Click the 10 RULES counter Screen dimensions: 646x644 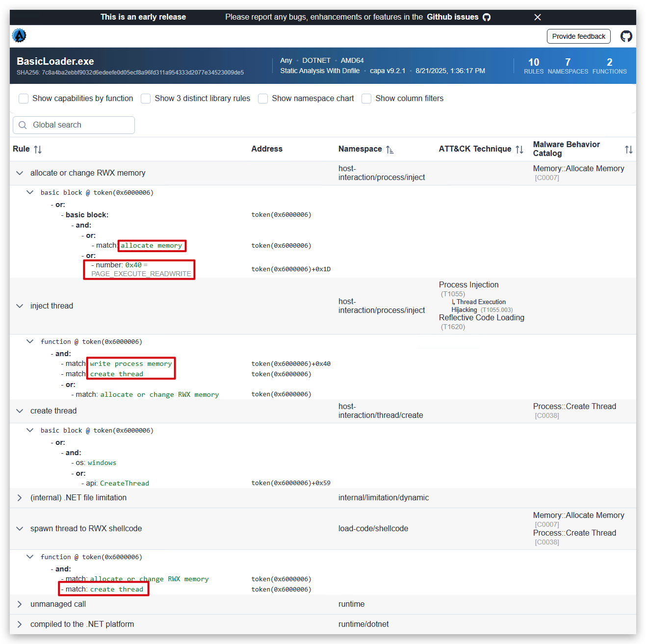pyautogui.click(x=534, y=66)
